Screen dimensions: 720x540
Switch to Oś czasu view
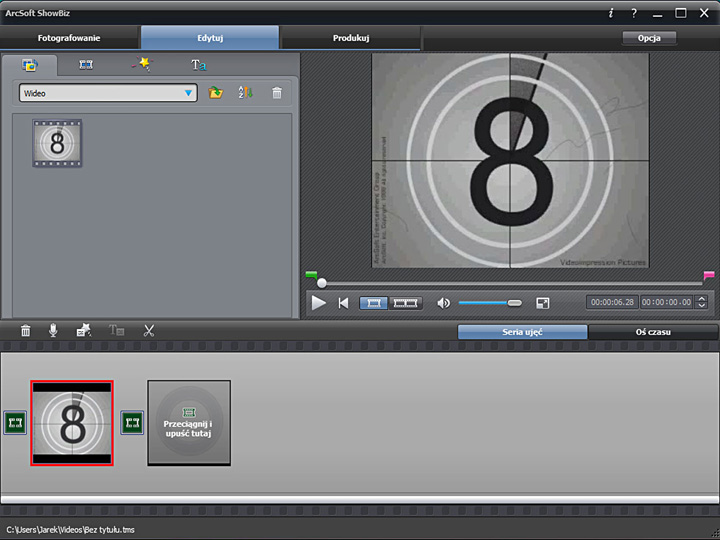[653, 332]
